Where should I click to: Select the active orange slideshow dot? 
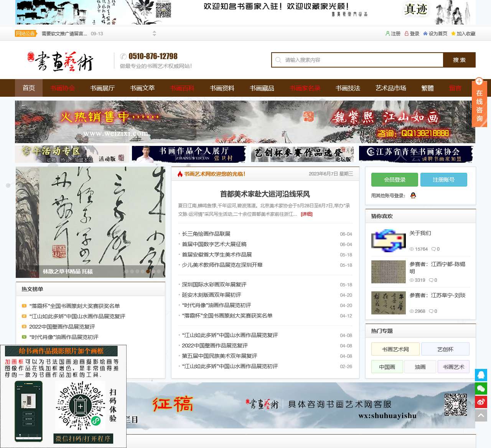[148, 271]
